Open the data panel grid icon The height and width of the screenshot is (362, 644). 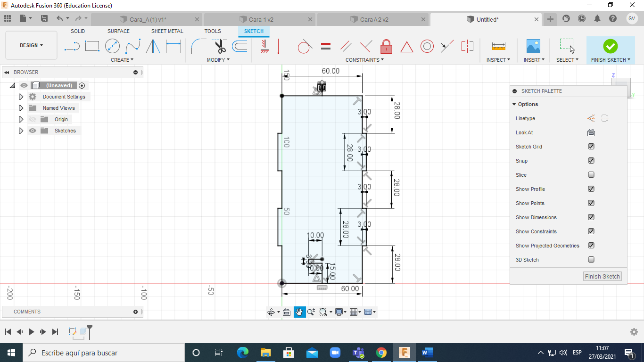click(x=8, y=19)
